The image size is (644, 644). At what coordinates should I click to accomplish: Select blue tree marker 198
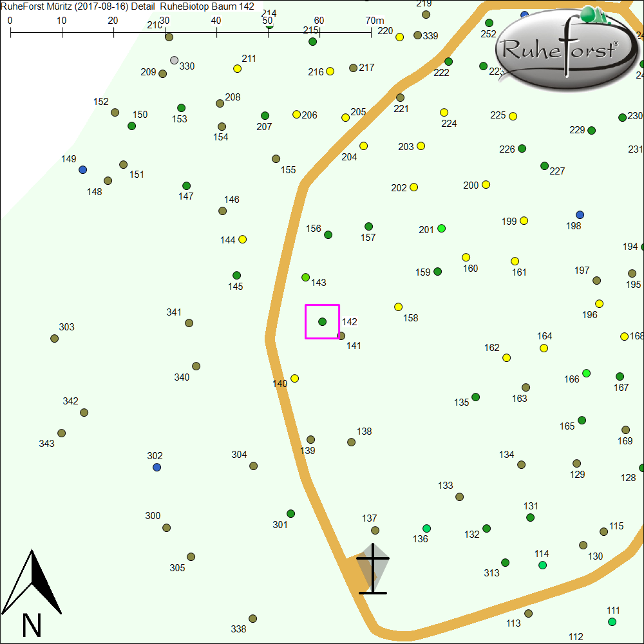580,214
